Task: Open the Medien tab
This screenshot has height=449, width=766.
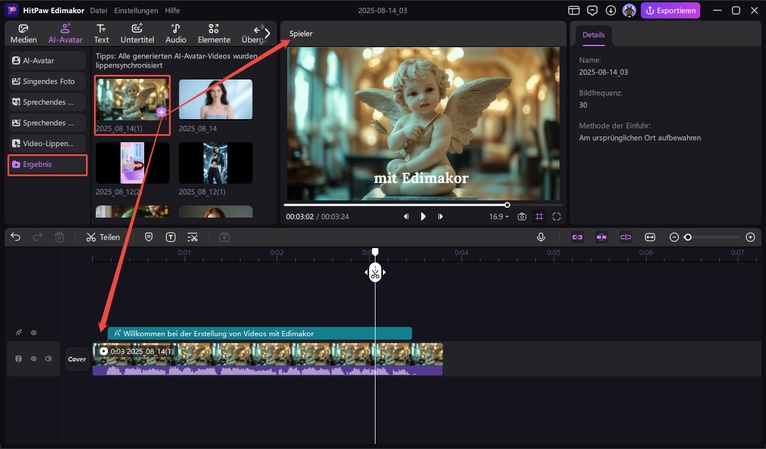Action: click(23, 34)
